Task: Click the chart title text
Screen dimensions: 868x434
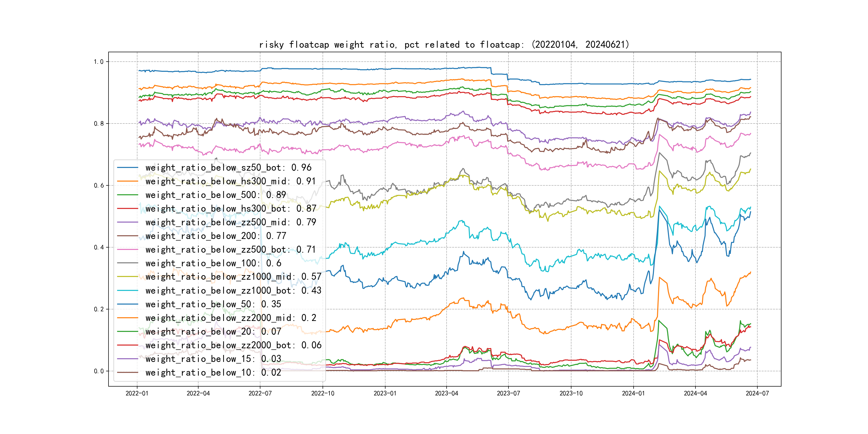Action: 444,44
